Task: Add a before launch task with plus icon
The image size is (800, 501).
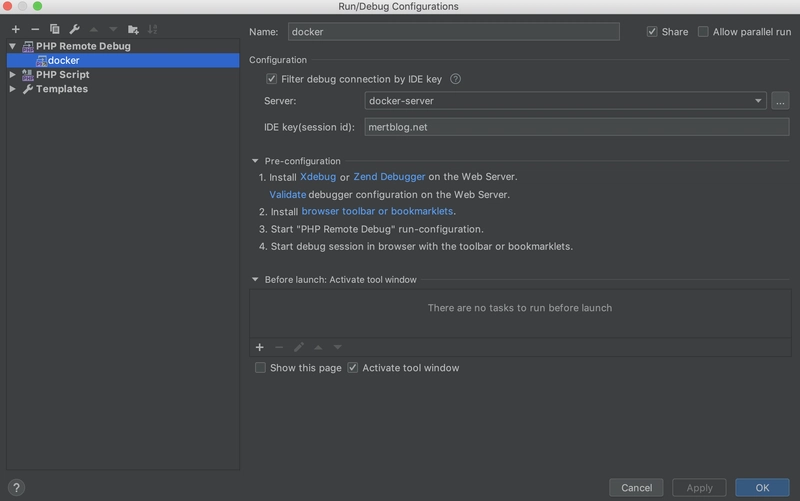Action: (x=260, y=347)
